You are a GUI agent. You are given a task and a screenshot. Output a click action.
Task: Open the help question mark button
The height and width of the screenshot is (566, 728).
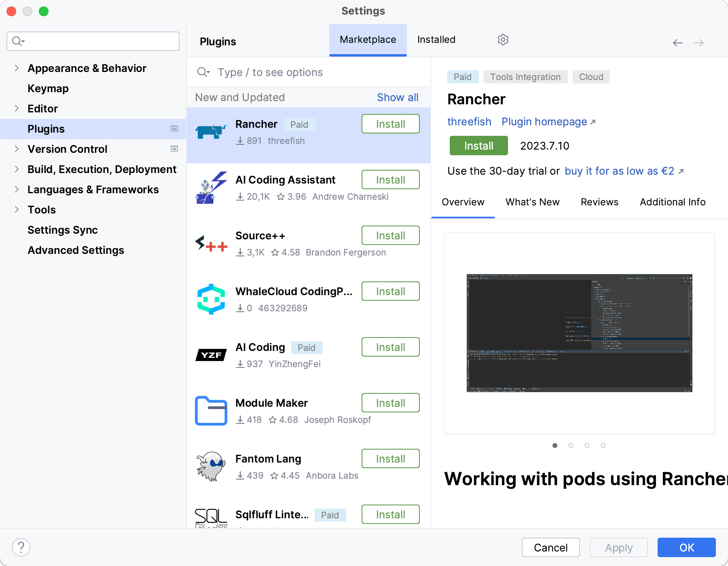pos(21,547)
